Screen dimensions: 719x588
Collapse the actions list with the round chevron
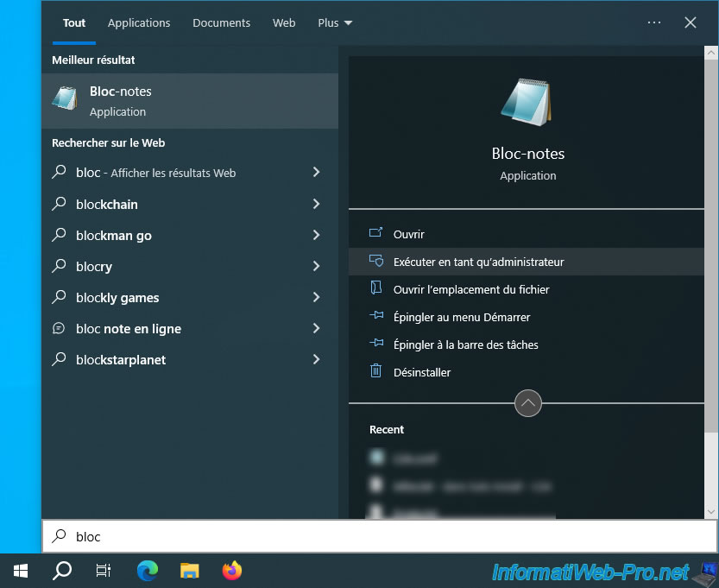[527, 403]
